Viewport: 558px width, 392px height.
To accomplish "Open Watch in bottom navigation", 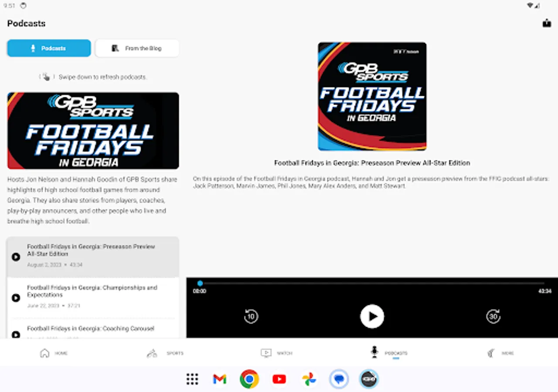I will coord(276,353).
